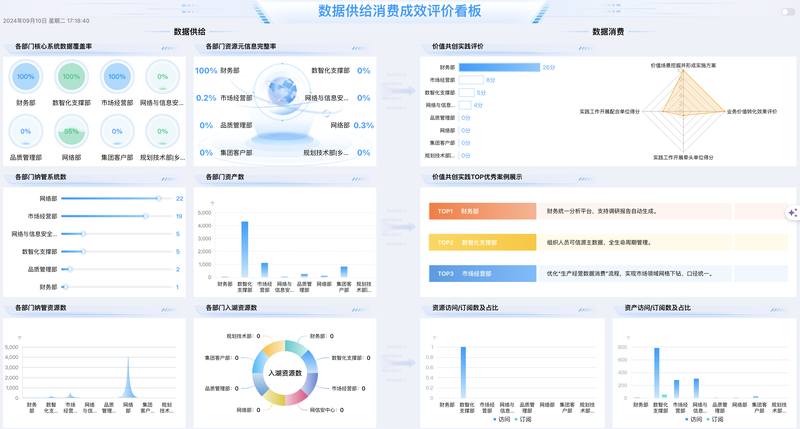Viewport: 800px width, 429px height.
Task: Click the 价值共创实践TOP优秀案例展示 panel title
Action: (x=477, y=177)
